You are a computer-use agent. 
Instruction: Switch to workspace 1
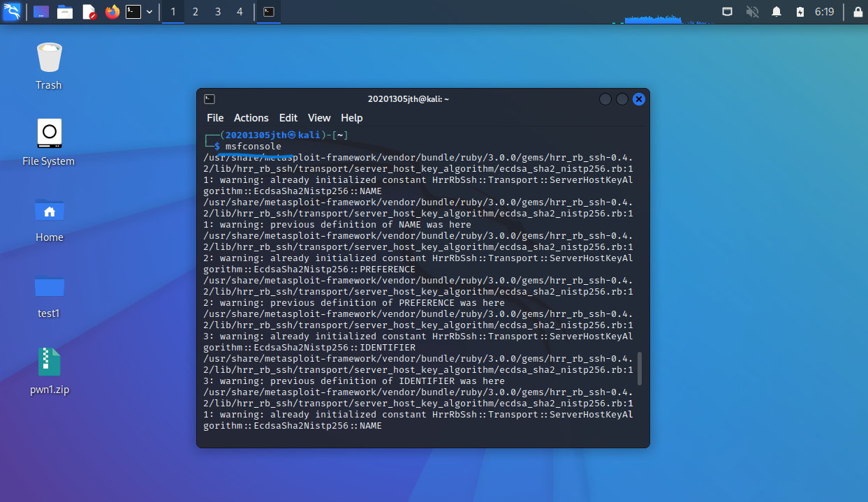coord(173,12)
